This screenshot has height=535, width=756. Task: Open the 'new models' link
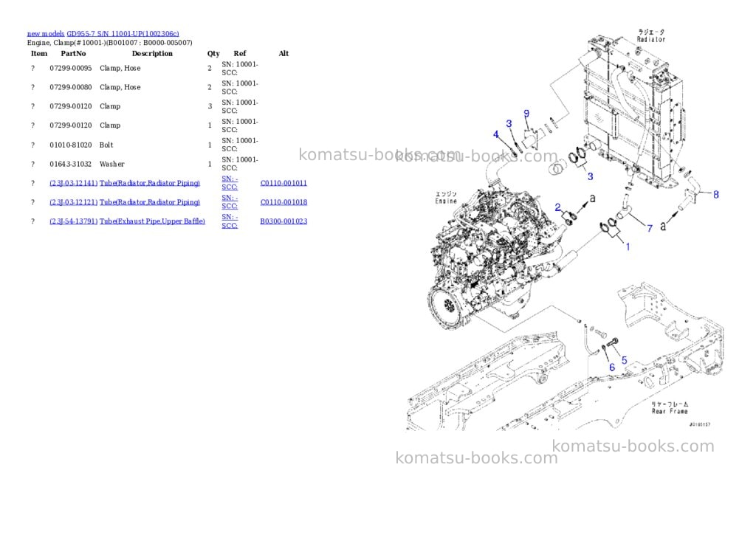coord(46,34)
